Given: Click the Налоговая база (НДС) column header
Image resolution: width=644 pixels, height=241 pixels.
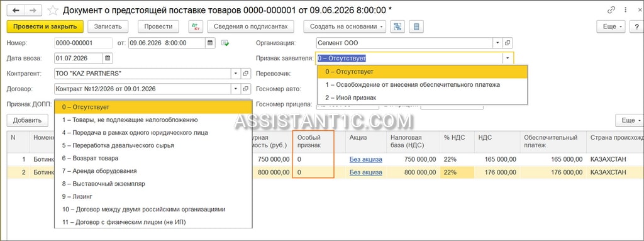Looking at the screenshot, I should 413,142.
